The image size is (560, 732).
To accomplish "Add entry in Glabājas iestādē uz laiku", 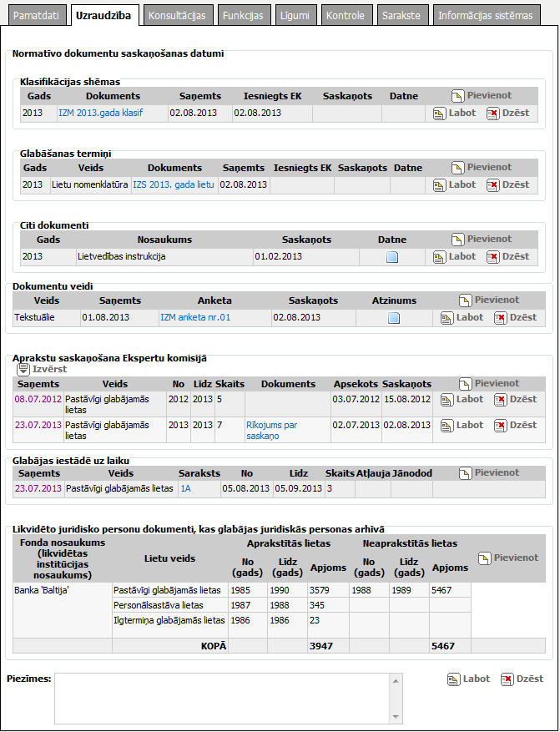I will 465,473.
